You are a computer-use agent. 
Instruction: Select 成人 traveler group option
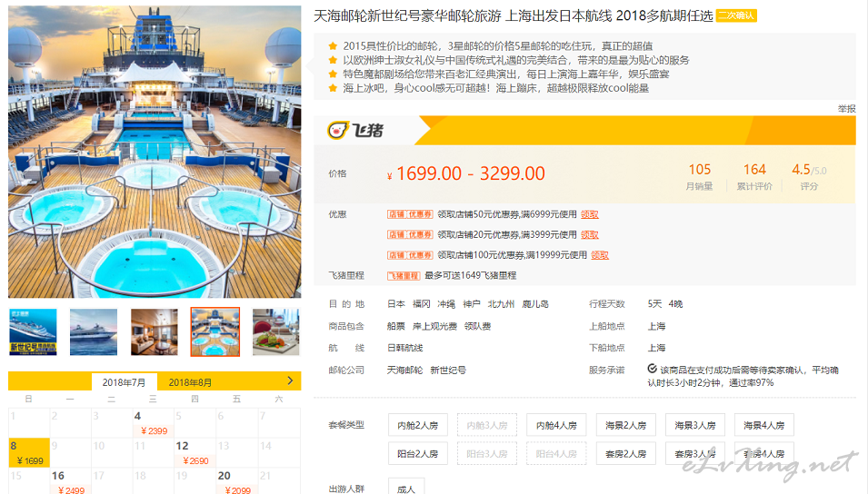pyautogui.click(x=406, y=488)
